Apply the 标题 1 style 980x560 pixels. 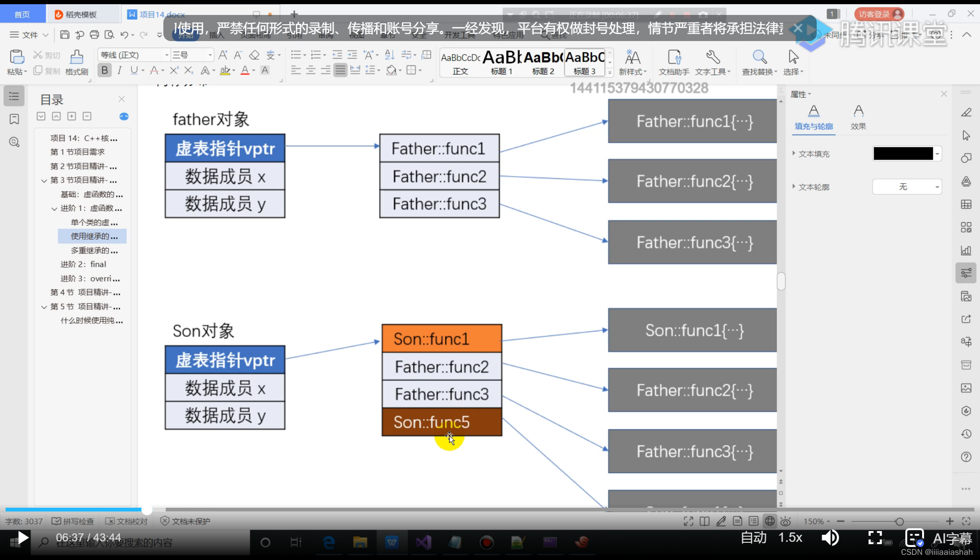coord(502,63)
